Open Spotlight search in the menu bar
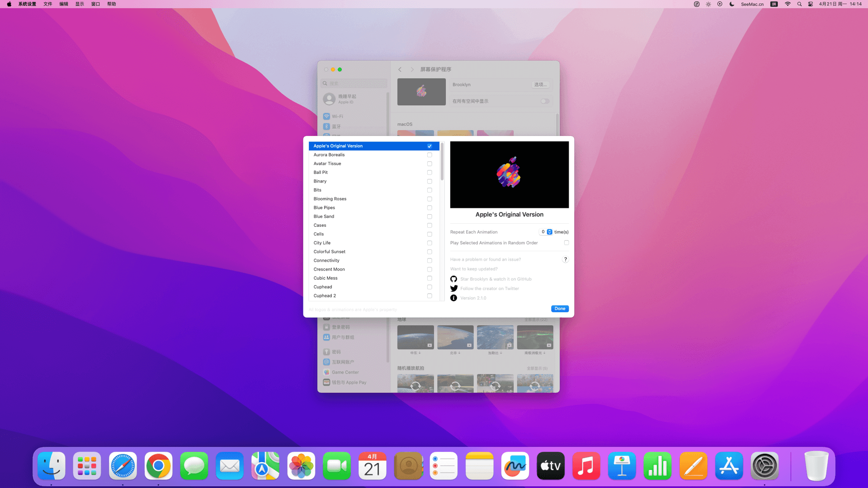The width and height of the screenshot is (868, 488). pos(799,4)
